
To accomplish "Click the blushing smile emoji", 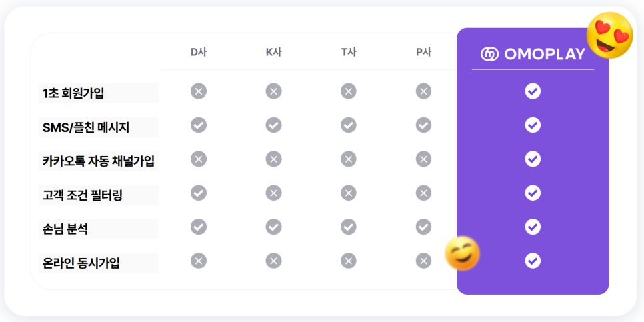I will (x=463, y=253).
